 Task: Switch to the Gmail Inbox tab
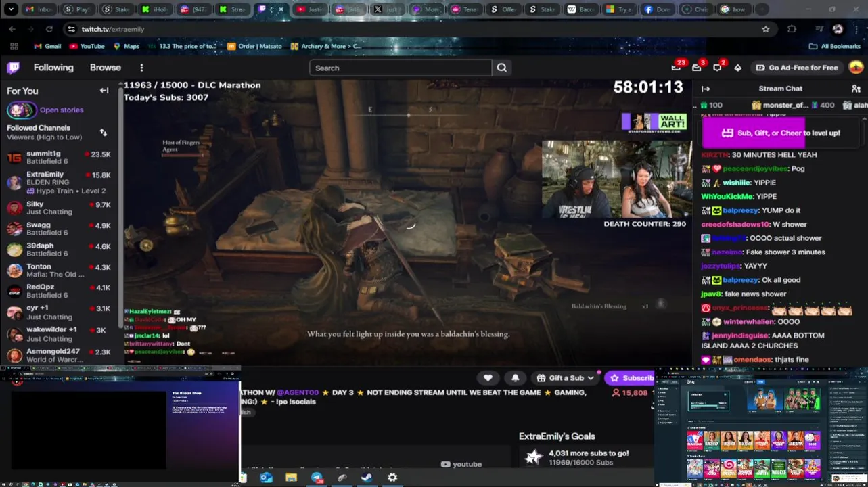(x=39, y=9)
